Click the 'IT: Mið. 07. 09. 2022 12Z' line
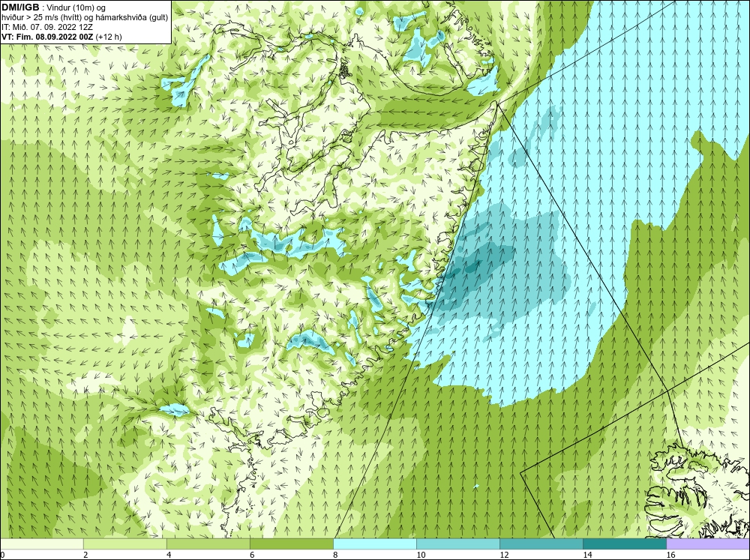The height and width of the screenshot is (560, 750). (x=47, y=27)
